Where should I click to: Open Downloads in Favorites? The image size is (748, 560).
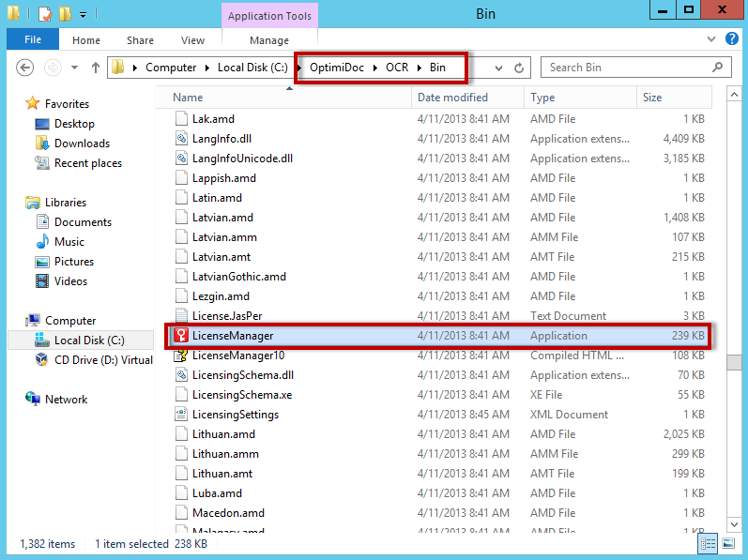(x=82, y=144)
